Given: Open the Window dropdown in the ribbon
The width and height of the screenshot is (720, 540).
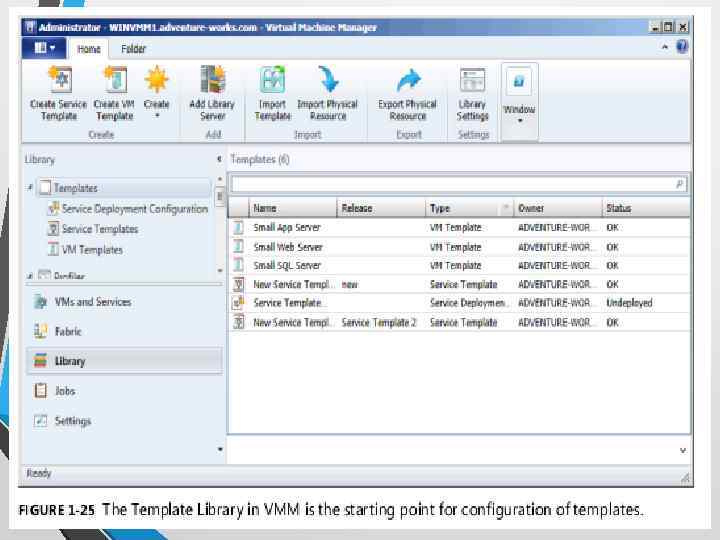Looking at the screenshot, I should click(x=519, y=101).
